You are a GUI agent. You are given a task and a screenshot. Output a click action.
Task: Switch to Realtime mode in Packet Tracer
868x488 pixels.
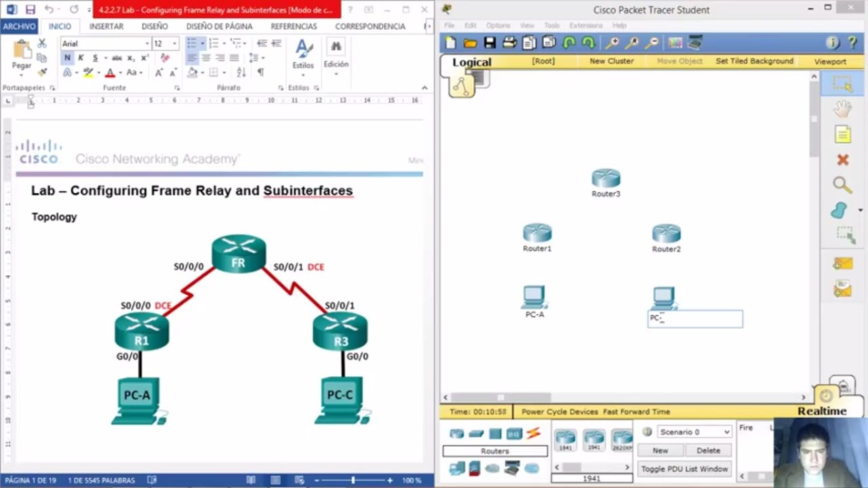pos(822,411)
